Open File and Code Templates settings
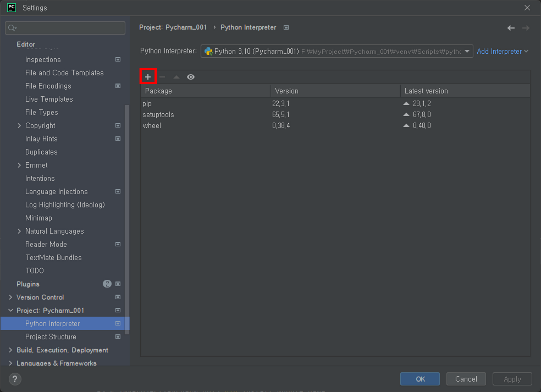 [x=64, y=73]
